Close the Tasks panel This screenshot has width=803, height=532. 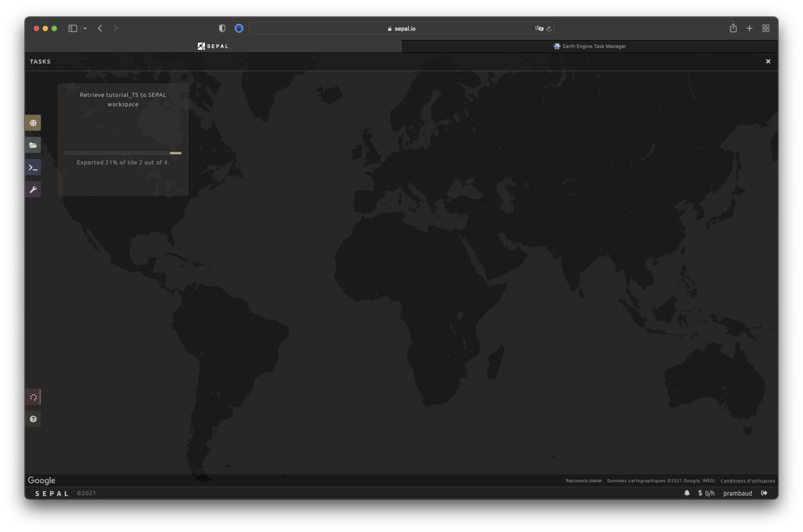coord(768,61)
